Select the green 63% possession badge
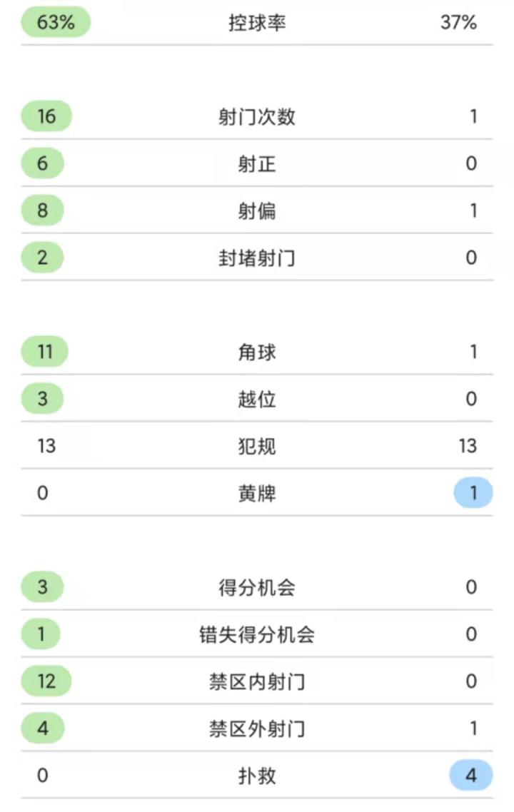 [56, 22]
